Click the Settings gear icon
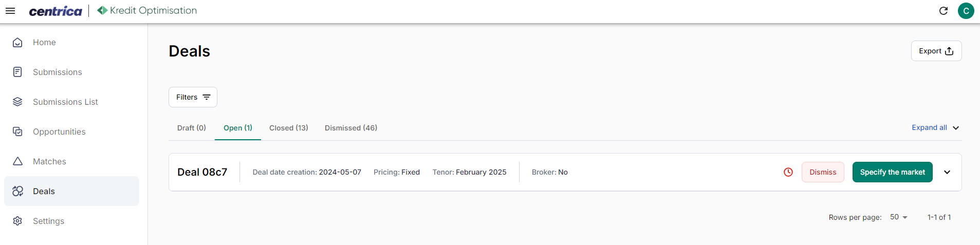The height and width of the screenshot is (245, 980). 17,221
